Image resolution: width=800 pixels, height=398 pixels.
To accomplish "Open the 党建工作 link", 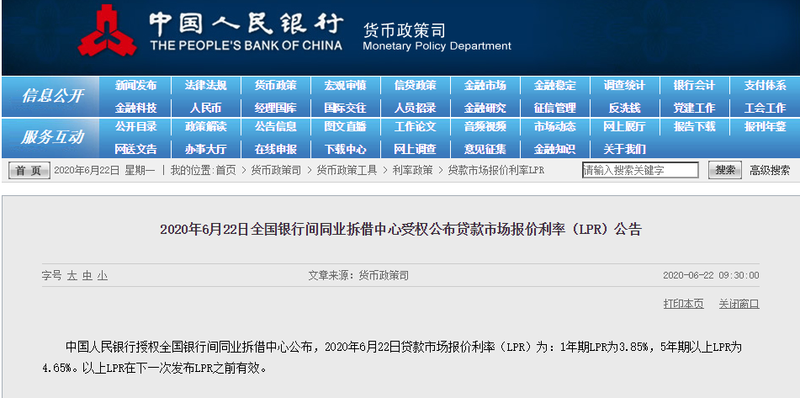I will coord(694,108).
